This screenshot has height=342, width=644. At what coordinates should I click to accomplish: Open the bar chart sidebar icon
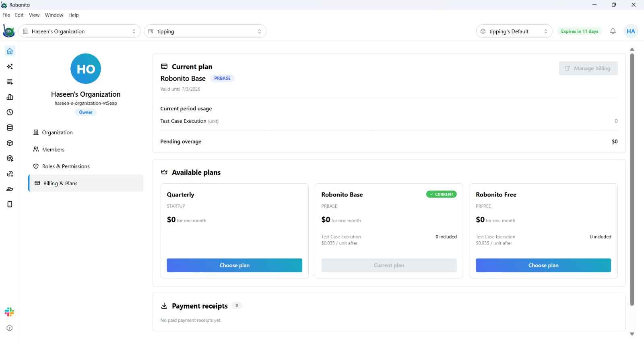click(x=10, y=97)
